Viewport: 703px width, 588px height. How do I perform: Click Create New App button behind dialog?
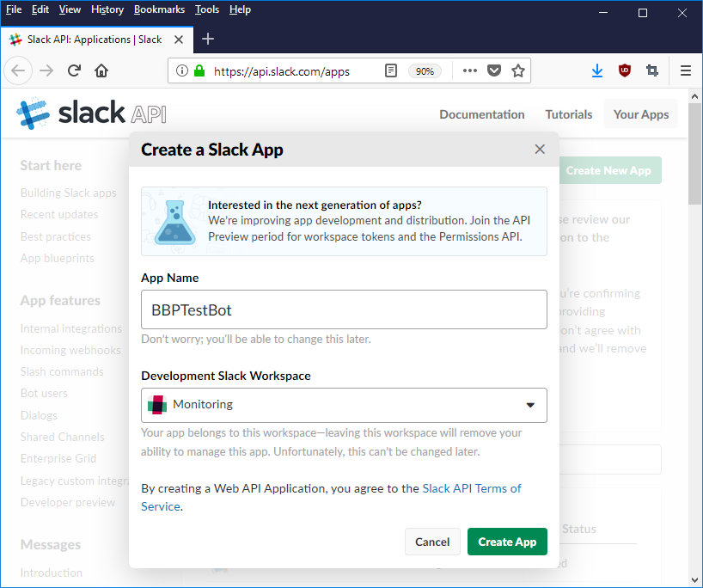point(608,170)
